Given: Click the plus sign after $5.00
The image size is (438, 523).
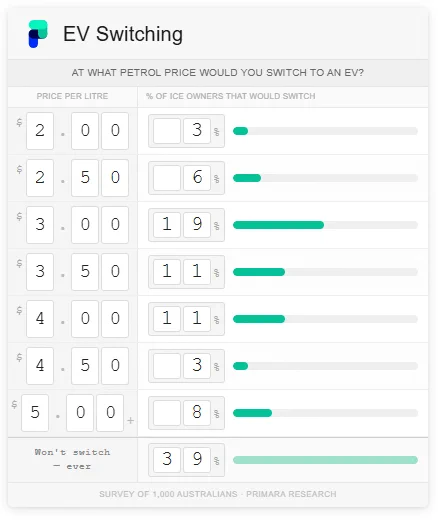Looking at the screenshot, I should click(x=130, y=420).
